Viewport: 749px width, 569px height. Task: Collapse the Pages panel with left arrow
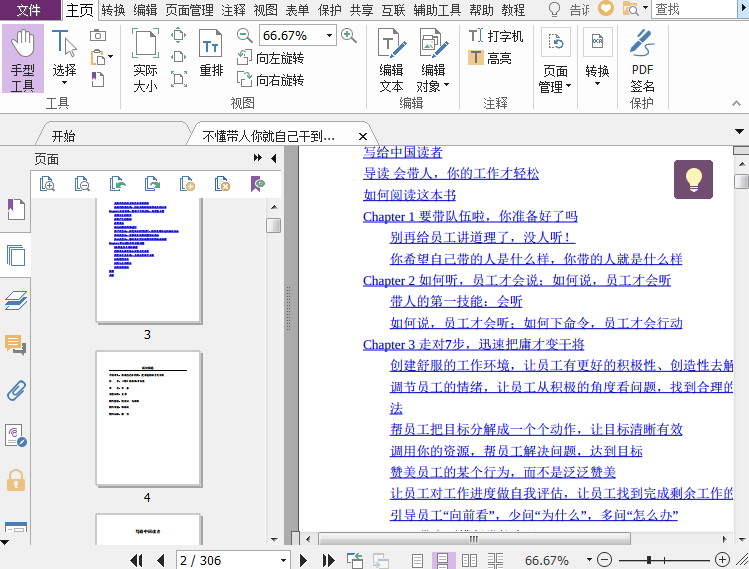pos(274,158)
